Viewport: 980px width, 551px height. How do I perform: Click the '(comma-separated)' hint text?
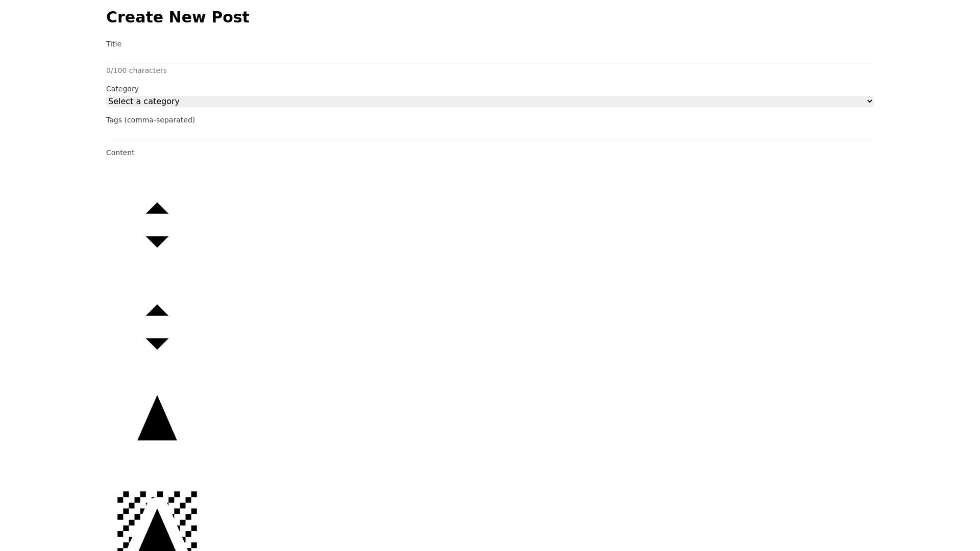[x=160, y=120]
